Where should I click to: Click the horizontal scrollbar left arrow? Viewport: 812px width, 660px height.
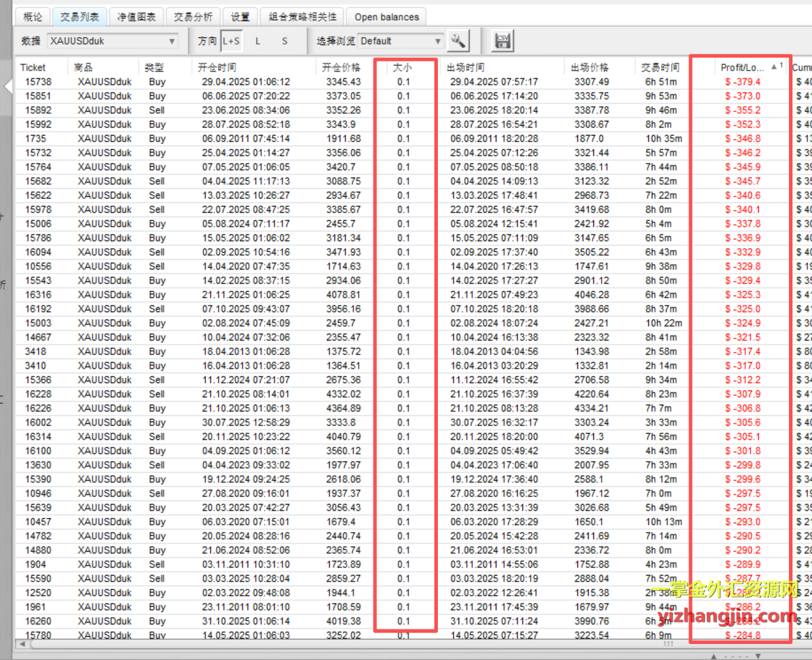click(22, 644)
